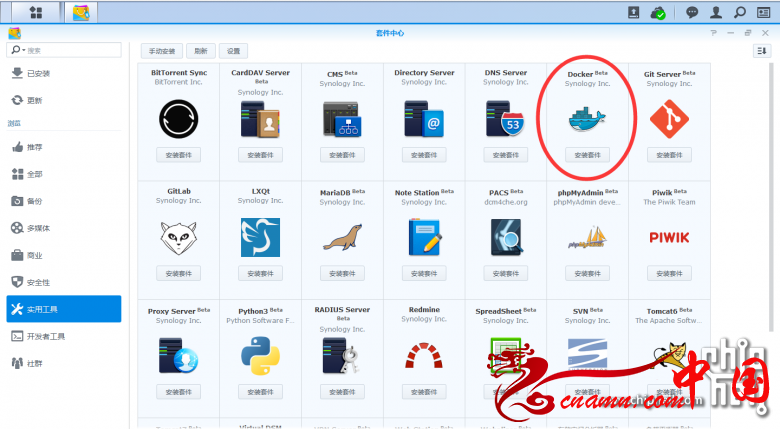
Task: Click the Docker whale package icon
Action: 587,118
